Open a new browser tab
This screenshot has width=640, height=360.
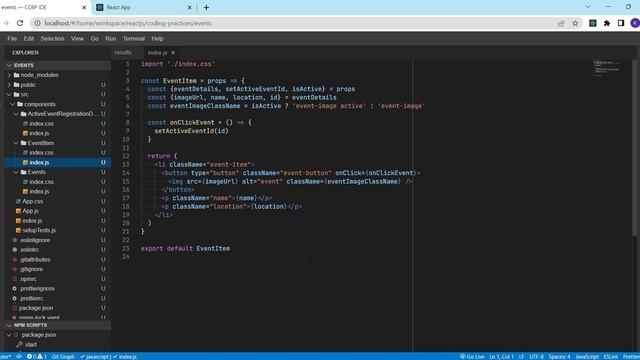pyautogui.click(x=206, y=7)
